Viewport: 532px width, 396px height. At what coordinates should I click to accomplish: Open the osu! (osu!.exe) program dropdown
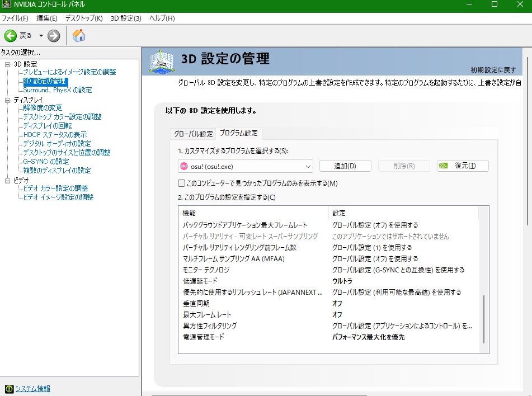coord(246,166)
